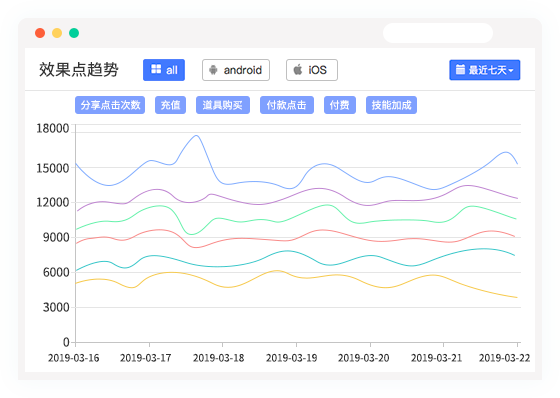The height and width of the screenshot is (398, 560).
Task: Click the yellow minimize window dot
Action: (x=57, y=33)
